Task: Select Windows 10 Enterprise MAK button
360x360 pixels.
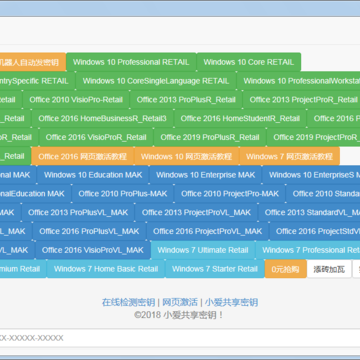Action: 205,175
